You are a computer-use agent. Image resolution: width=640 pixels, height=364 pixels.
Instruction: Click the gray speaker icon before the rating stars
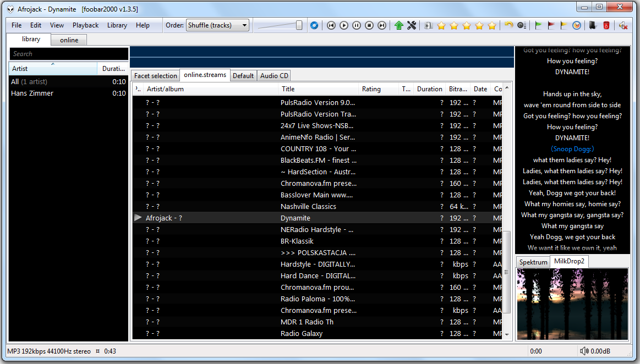coord(428,25)
